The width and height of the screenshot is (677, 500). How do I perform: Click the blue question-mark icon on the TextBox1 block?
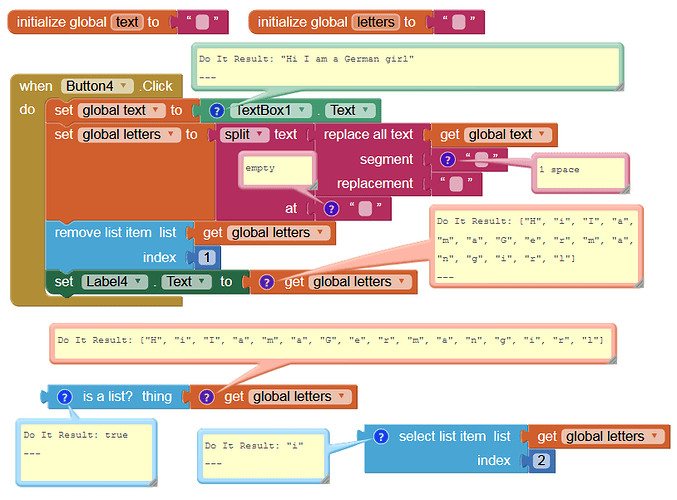click(216, 111)
